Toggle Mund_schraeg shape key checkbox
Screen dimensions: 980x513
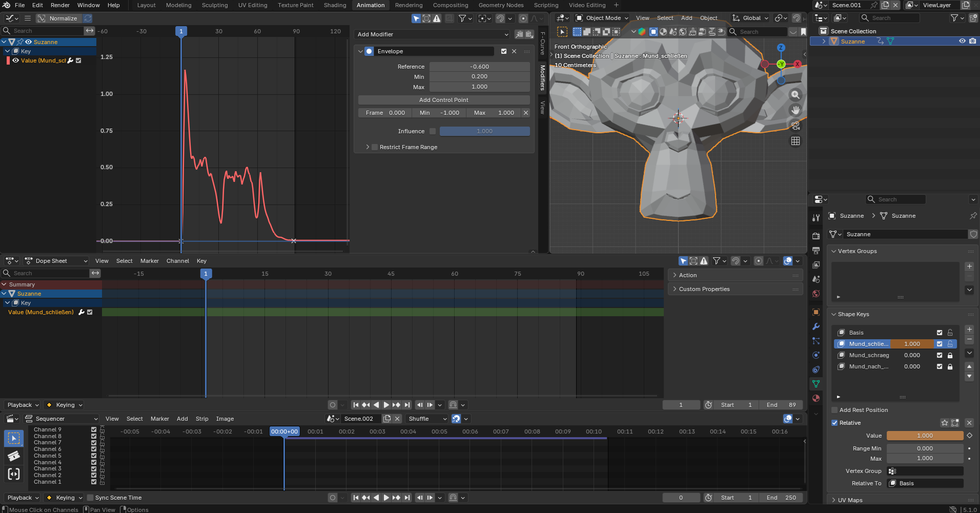pos(940,355)
